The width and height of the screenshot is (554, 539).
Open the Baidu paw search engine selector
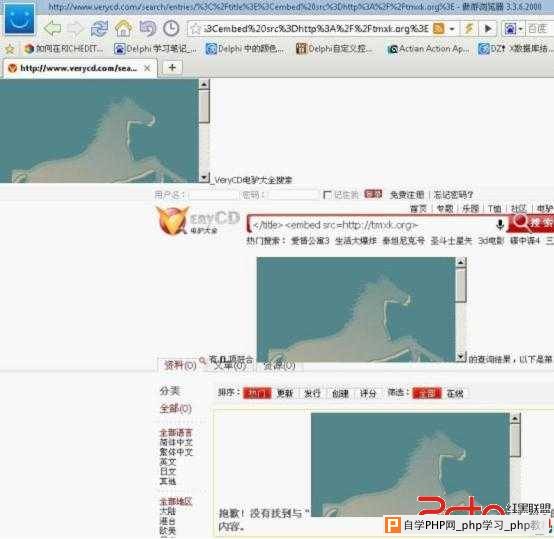[513, 29]
